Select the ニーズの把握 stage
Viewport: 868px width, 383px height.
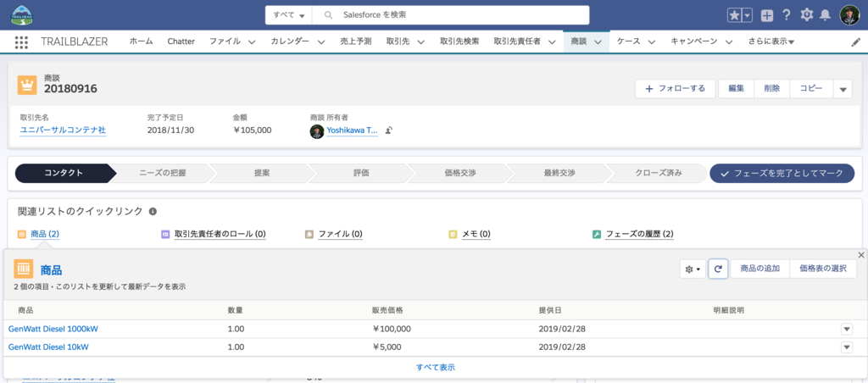click(163, 173)
